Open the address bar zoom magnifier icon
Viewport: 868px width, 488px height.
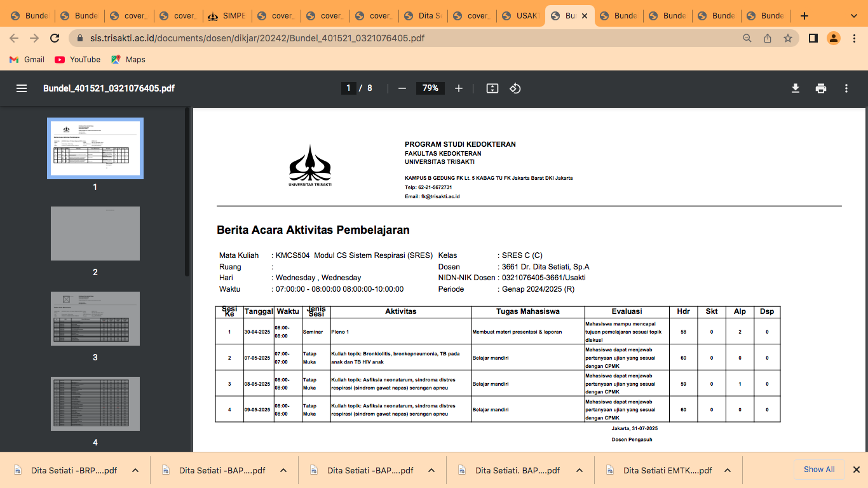click(x=747, y=38)
